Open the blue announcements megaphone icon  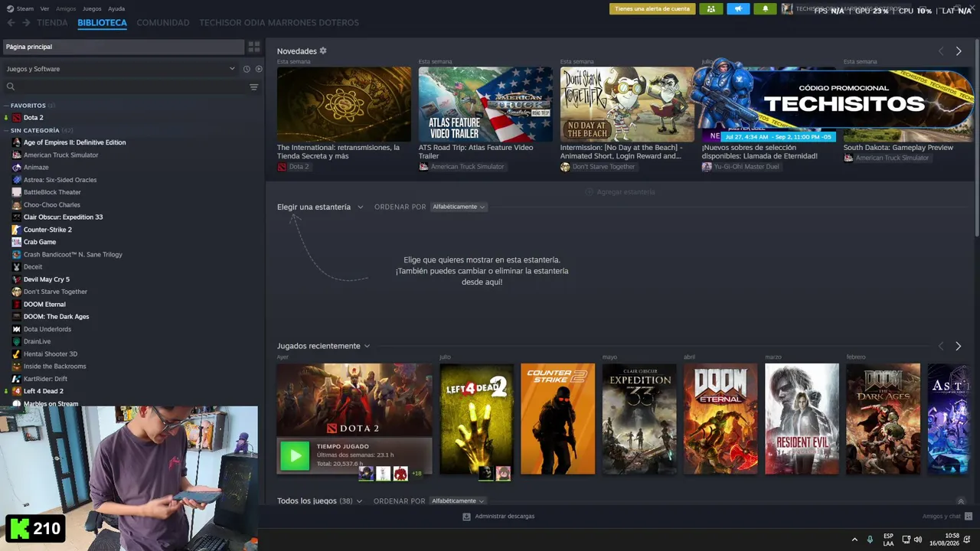coord(739,9)
